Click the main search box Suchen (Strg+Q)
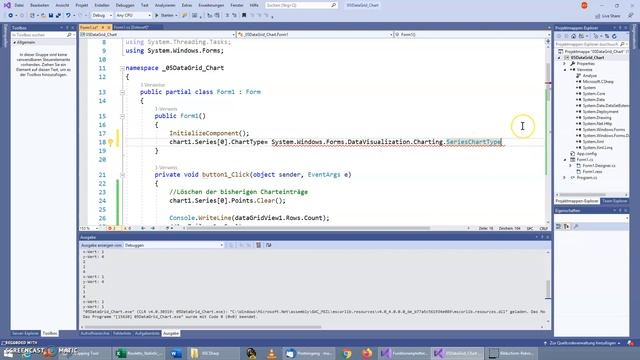 click(x=301, y=5)
